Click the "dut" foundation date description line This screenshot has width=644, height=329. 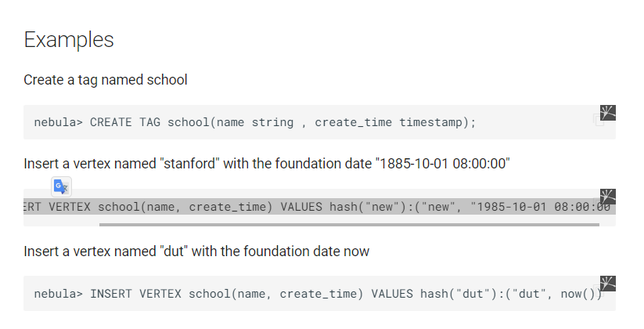click(196, 251)
